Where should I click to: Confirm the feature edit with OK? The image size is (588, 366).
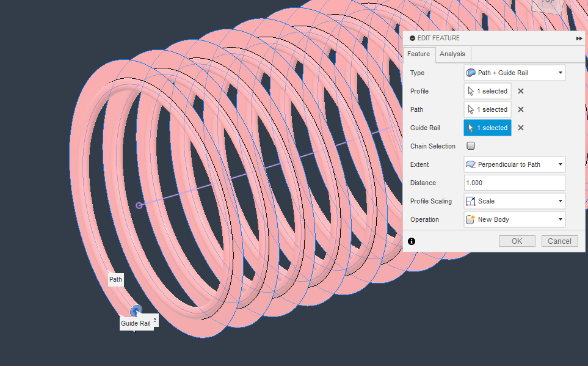pyautogui.click(x=517, y=241)
